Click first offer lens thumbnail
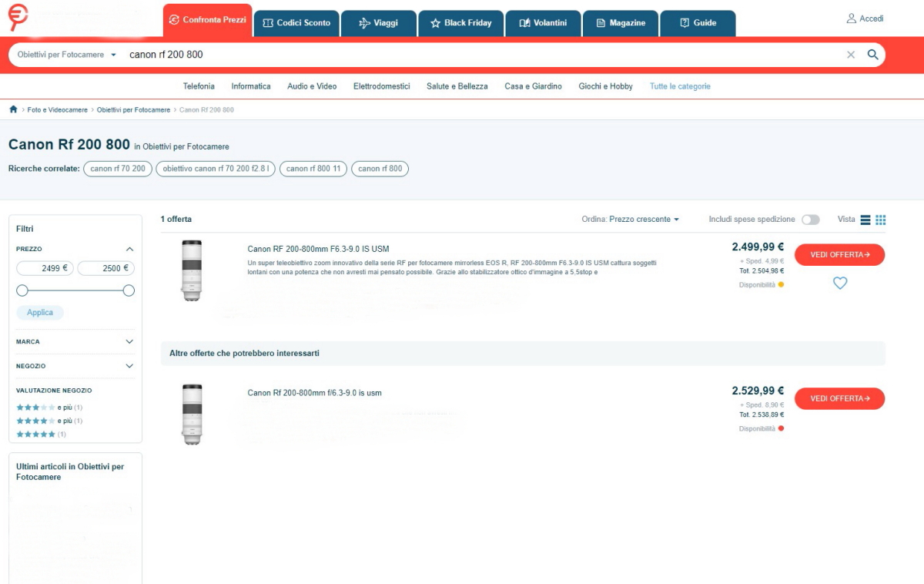This screenshot has width=924, height=584. 192,270
